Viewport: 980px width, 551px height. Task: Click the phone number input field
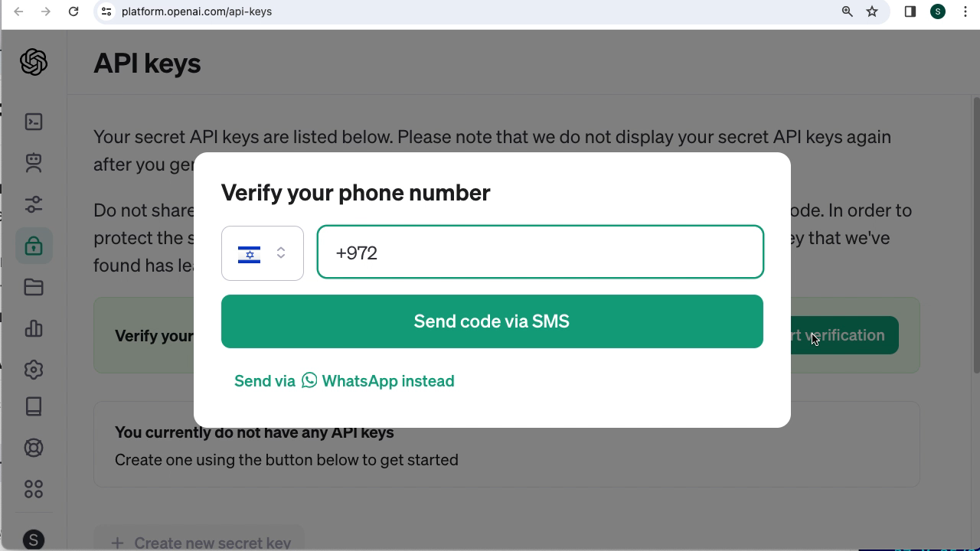click(541, 253)
